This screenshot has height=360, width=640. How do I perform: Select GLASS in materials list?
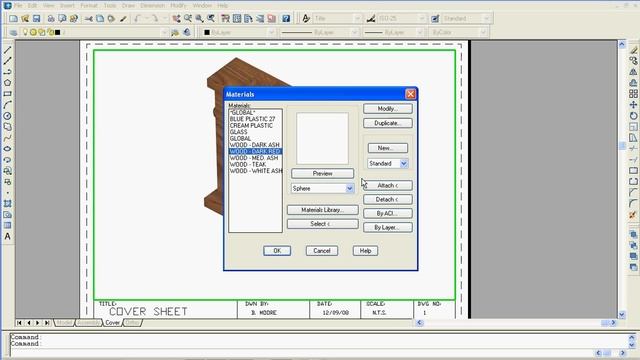(238, 132)
